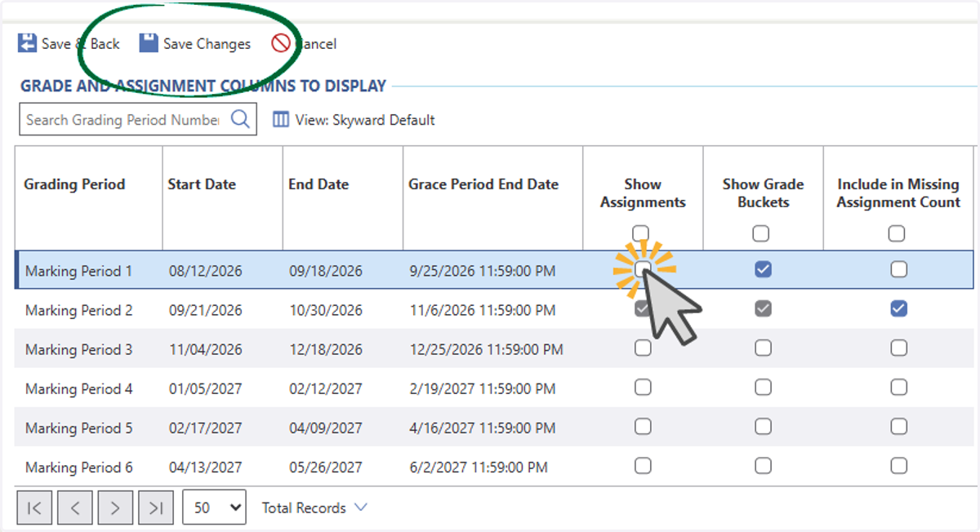Image resolution: width=980 pixels, height=532 pixels.
Task: Click the Save Changes floppy disk icon
Action: [148, 43]
